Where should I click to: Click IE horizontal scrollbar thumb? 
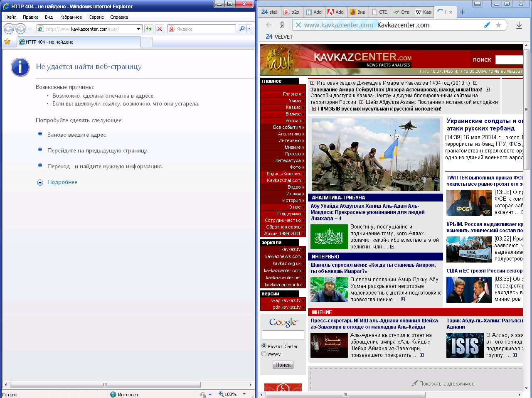click(x=105, y=385)
